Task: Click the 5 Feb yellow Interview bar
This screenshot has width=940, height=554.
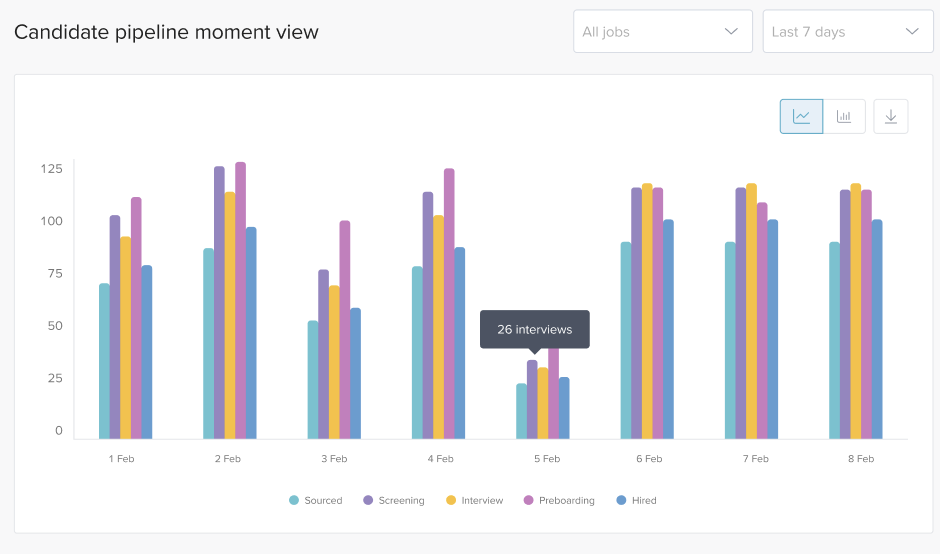Action: coord(543,403)
